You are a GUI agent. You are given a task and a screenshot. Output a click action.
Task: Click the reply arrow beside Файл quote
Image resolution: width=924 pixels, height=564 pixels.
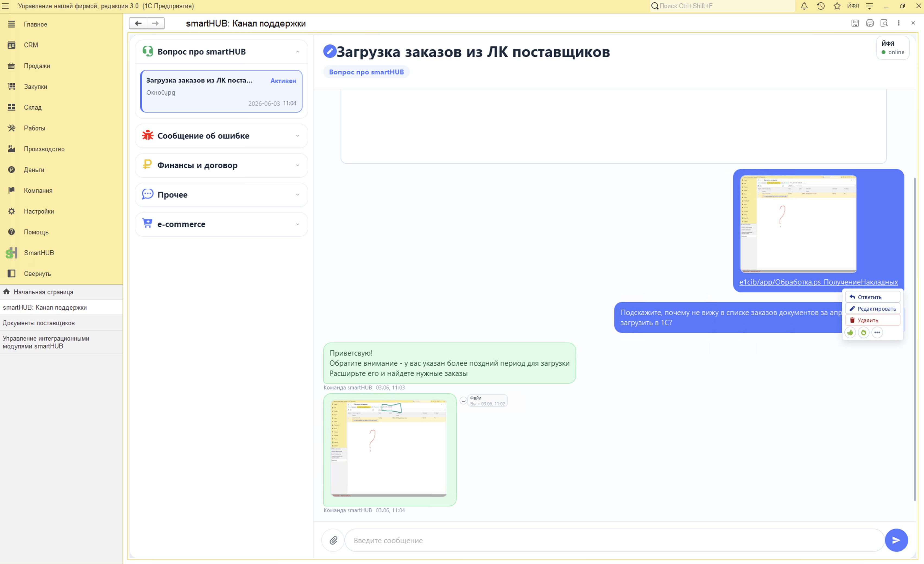(x=464, y=401)
